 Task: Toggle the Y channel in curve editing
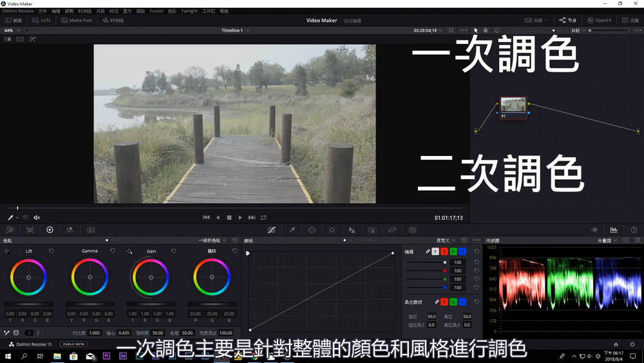[435, 251]
